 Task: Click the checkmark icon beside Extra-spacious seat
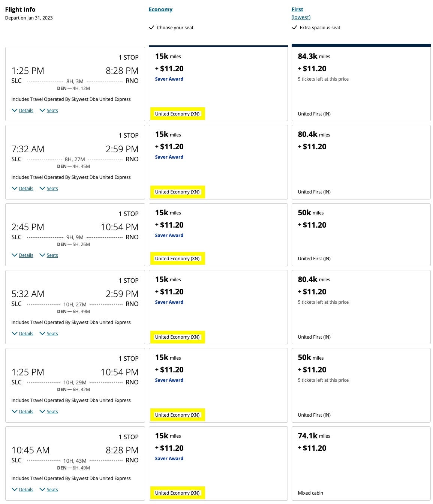click(x=294, y=27)
